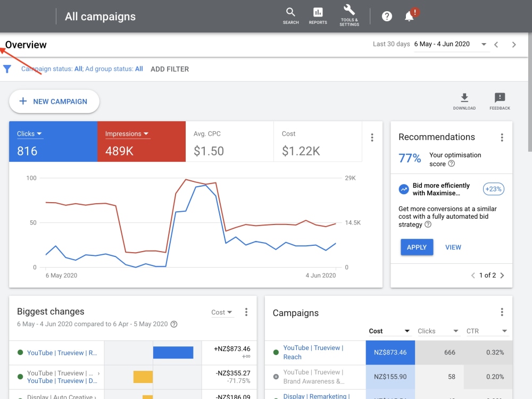Open the Help question mark icon
Viewport: 532px width, 399px height.
387,16
